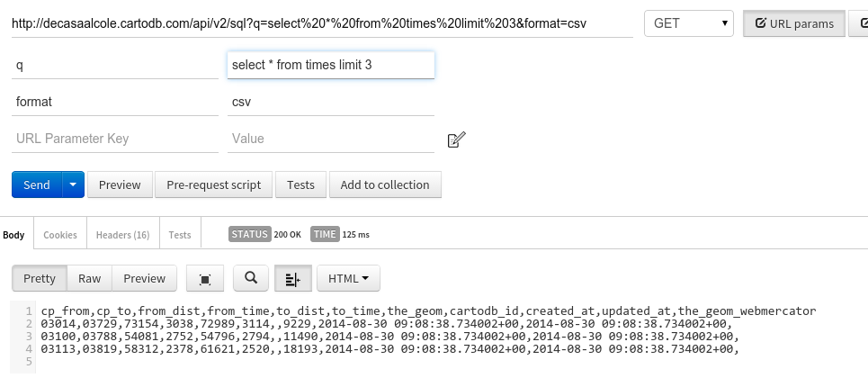Click line number 5 in response gutter
This screenshot has width=868, height=378.
(28, 362)
